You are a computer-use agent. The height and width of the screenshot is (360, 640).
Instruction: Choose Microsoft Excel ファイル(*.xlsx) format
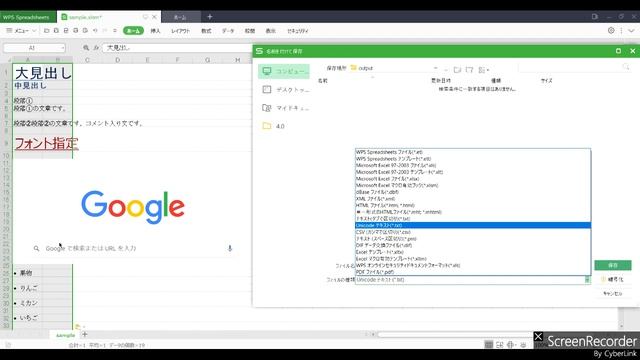click(x=473, y=179)
